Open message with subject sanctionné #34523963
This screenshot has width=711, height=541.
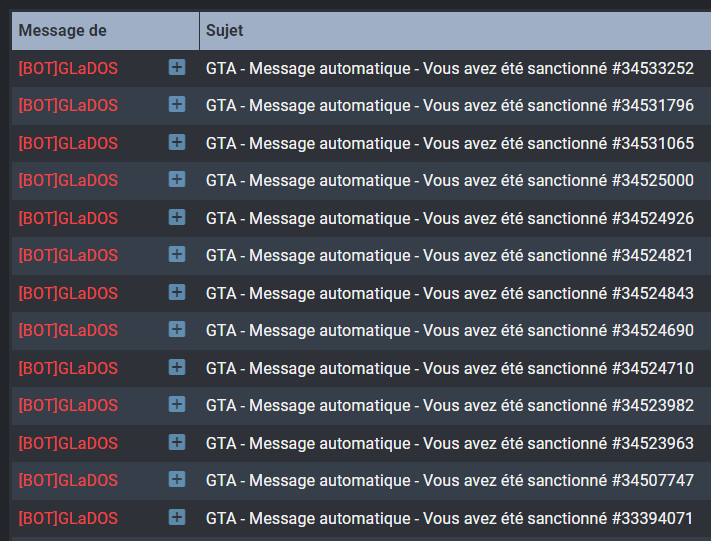pyautogui.click(x=449, y=443)
